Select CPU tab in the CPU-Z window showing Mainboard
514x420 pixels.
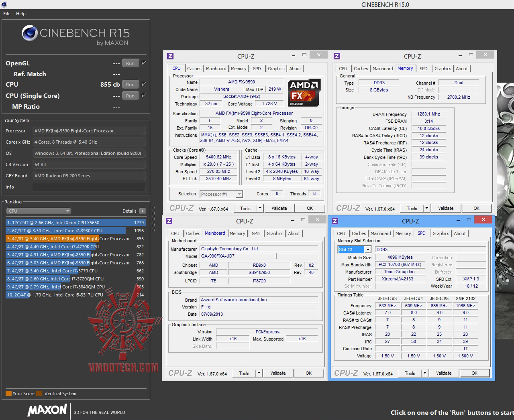click(x=175, y=233)
